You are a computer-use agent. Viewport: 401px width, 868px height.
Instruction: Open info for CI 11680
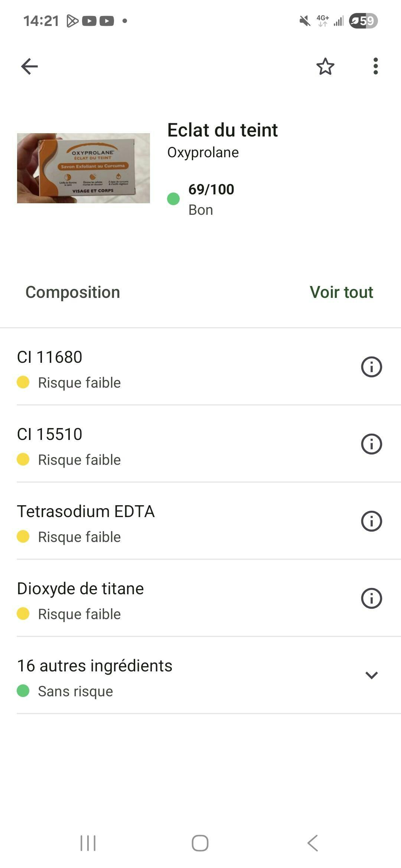tap(371, 367)
